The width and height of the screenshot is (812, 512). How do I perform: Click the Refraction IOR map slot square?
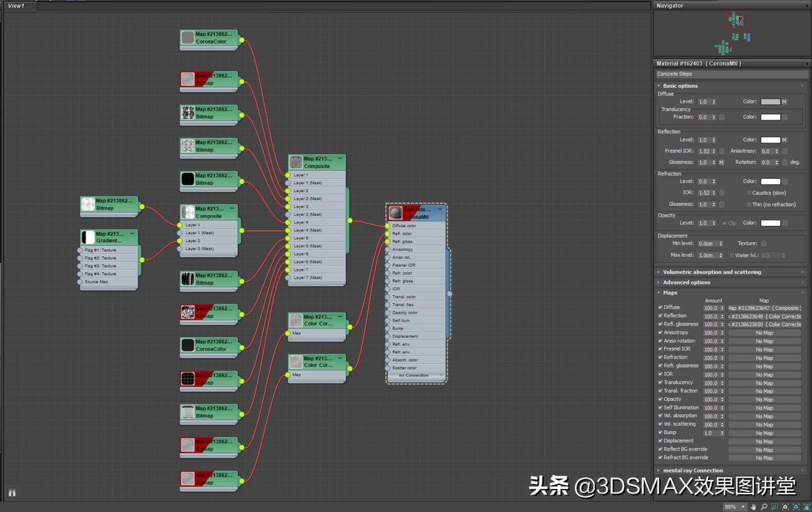tap(721, 193)
